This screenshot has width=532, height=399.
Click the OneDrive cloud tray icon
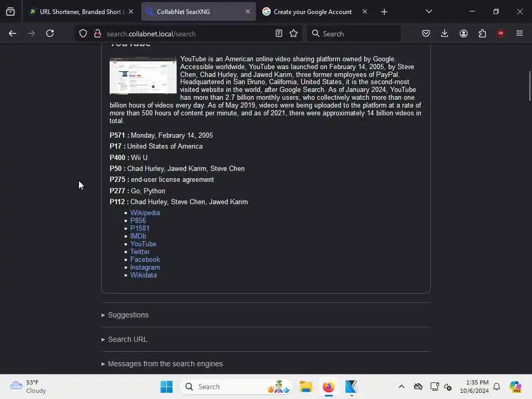[x=418, y=387]
